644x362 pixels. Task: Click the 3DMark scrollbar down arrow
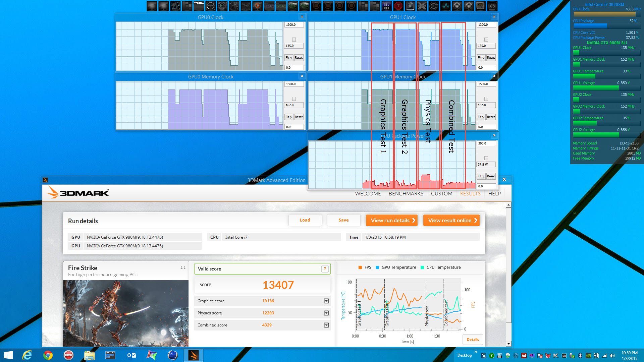tap(508, 344)
